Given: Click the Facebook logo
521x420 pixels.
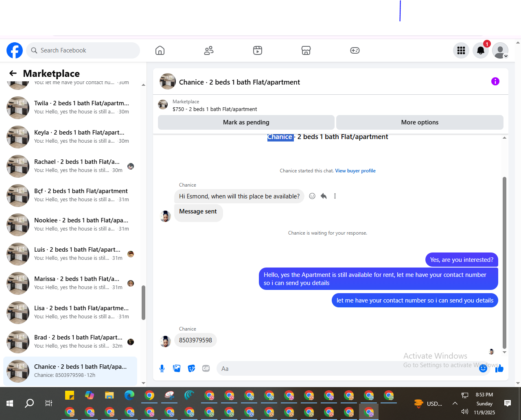Looking at the screenshot, I should tap(15, 50).
